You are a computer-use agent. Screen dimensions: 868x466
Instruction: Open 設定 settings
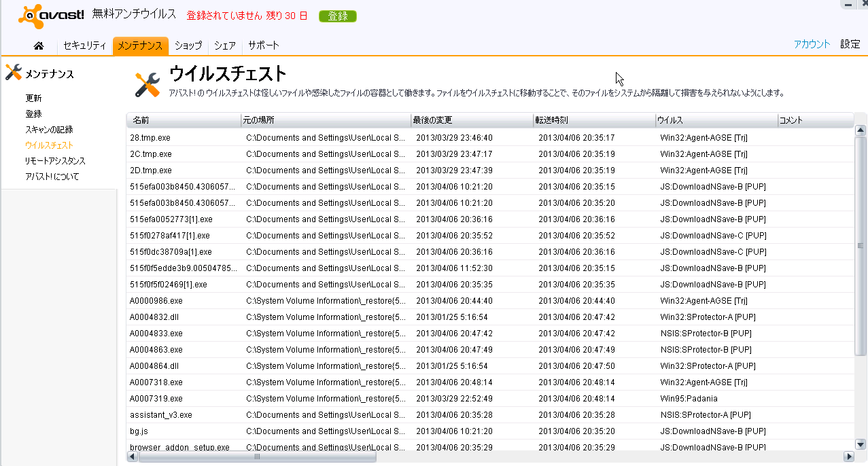(850, 44)
